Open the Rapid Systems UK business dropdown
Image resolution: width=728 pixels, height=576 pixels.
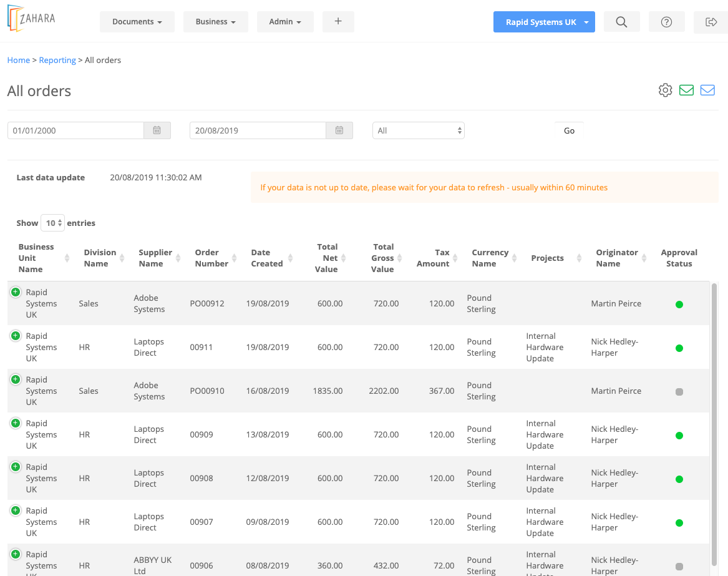tap(544, 22)
